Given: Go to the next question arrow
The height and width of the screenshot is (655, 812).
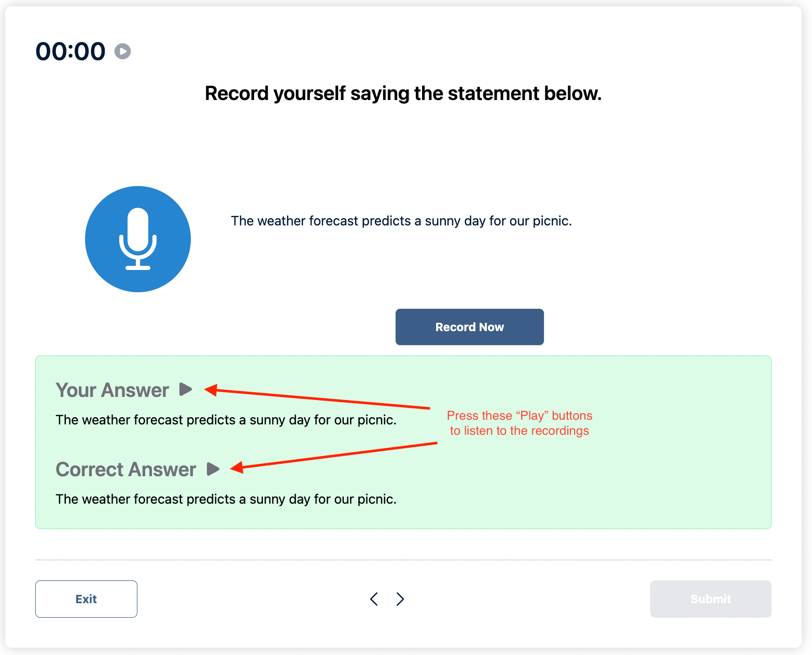Looking at the screenshot, I should (400, 599).
